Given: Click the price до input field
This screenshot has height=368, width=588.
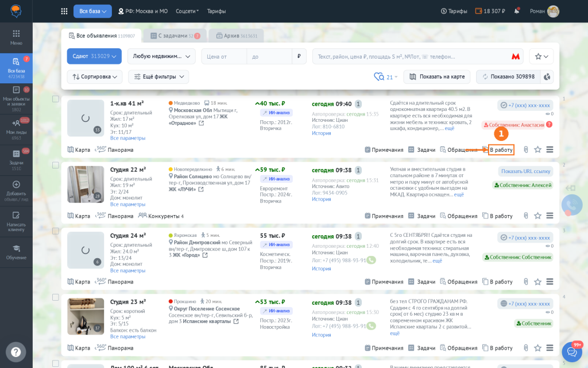Looking at the screenshot, I should point(269,57).
